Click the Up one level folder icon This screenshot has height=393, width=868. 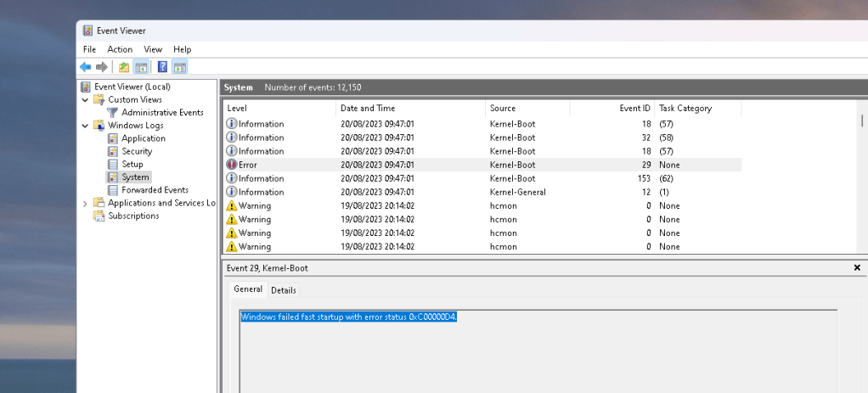(124, 67)
